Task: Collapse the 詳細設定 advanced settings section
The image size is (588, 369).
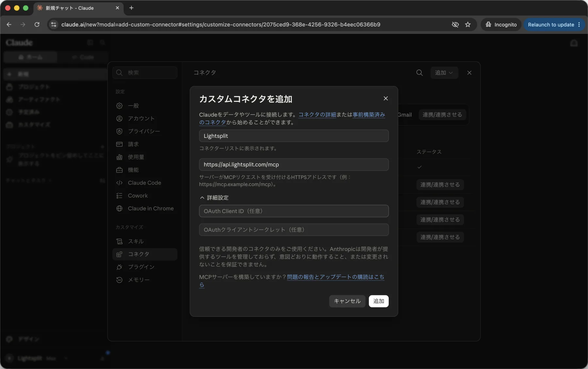Action: [214, 198]
